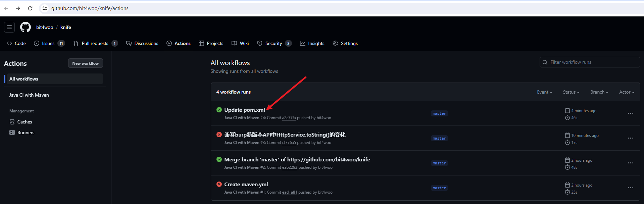
Task: Open the Wiki tab
Action: tap(240, 43)
